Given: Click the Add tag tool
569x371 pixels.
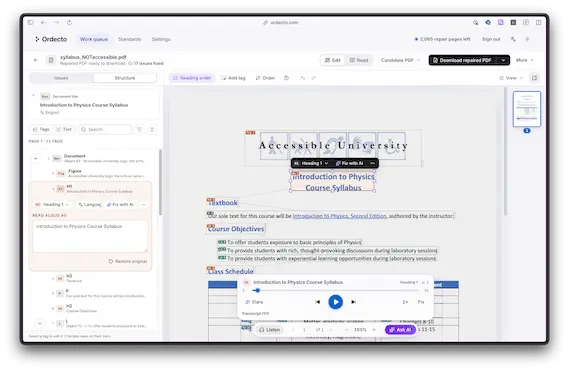Looking at the screenshot, I should (x=233, y=78).
